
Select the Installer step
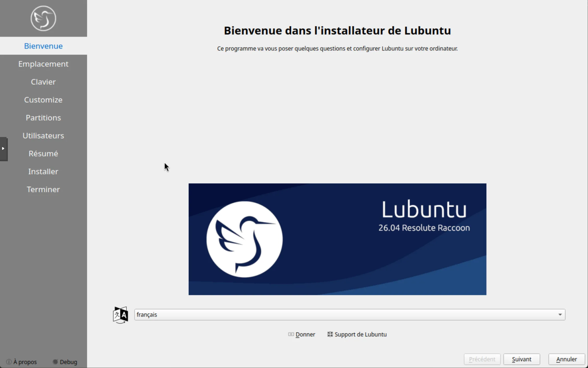tap(43, 172)
